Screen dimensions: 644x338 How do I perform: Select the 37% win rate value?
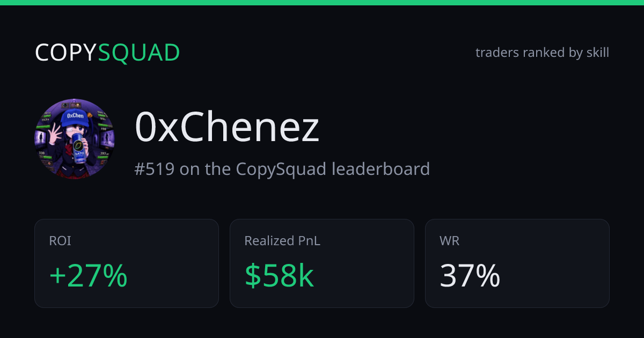[470, 276]
